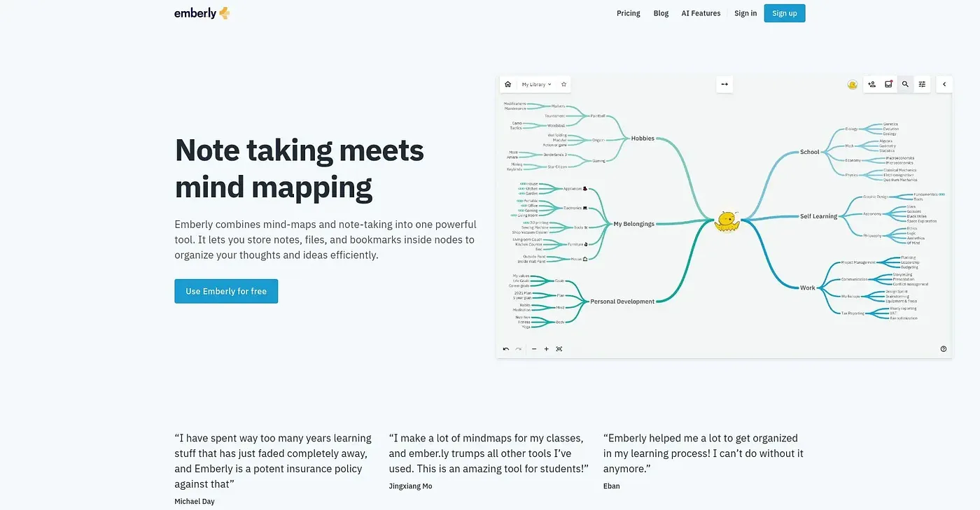980x510 pixels.
Task: Open the inbox icon with red dot
Action: [x=888, y=84]
